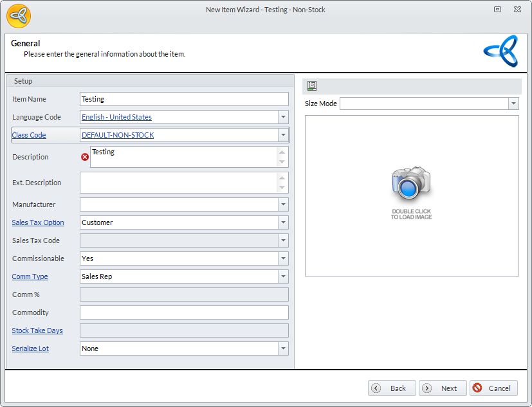This screenshot has width=532, height=407.
Task: Open the Language Code dropdown
Action: tap(283, 117)
